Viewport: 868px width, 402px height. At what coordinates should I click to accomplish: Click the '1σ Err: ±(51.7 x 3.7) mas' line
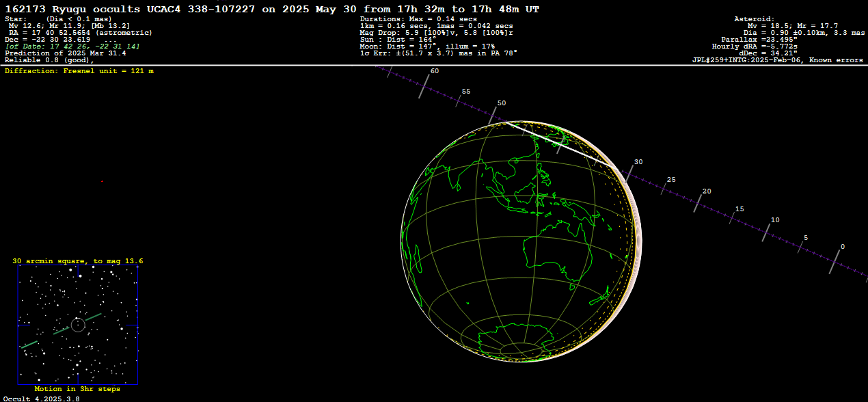[439, 53]
